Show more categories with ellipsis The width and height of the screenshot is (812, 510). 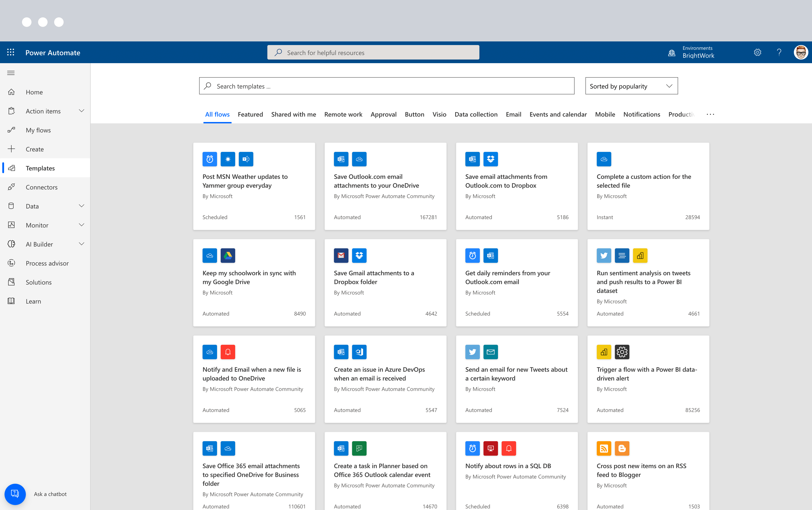(710, 114)
